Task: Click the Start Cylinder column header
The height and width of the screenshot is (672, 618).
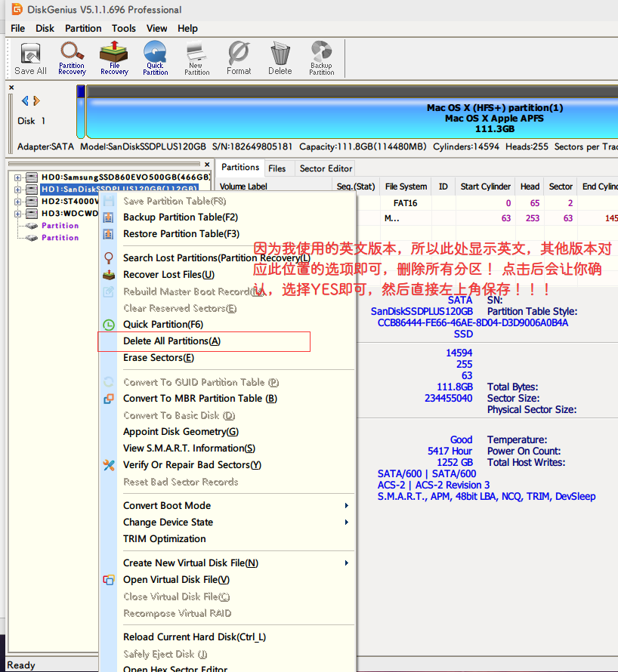Action: (x=486, y=186)
